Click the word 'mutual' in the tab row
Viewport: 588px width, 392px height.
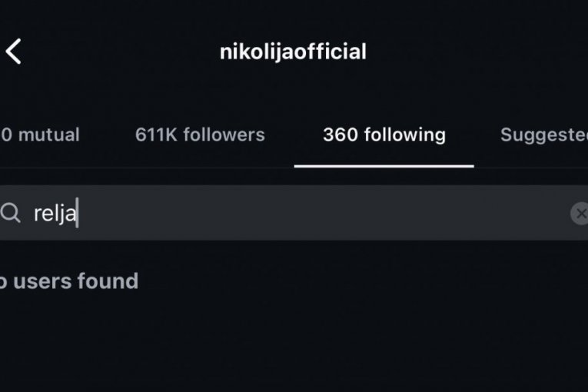pyautogui.click(x=48, y=135)
